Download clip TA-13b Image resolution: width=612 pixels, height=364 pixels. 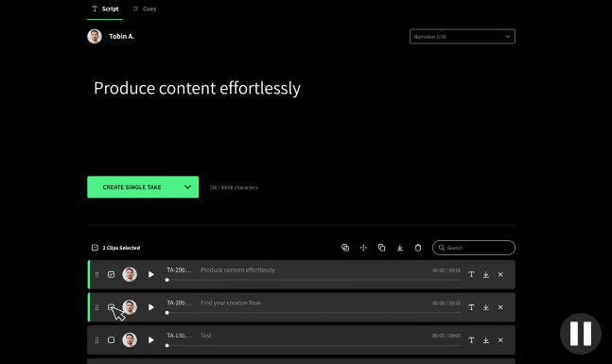point(486,340)
